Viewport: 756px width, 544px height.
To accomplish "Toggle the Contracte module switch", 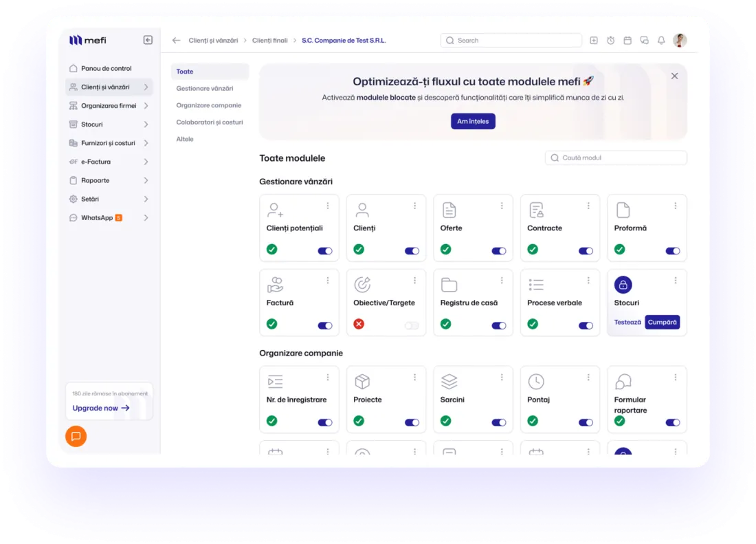I will [586, 251].
